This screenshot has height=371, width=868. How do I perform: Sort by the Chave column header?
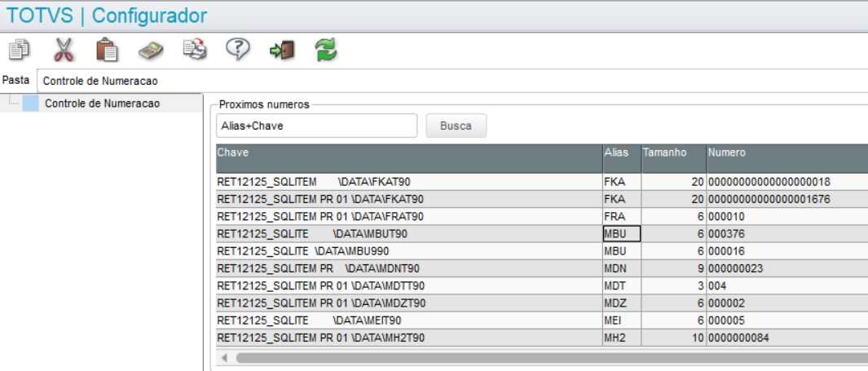click(x=409, y=158)
